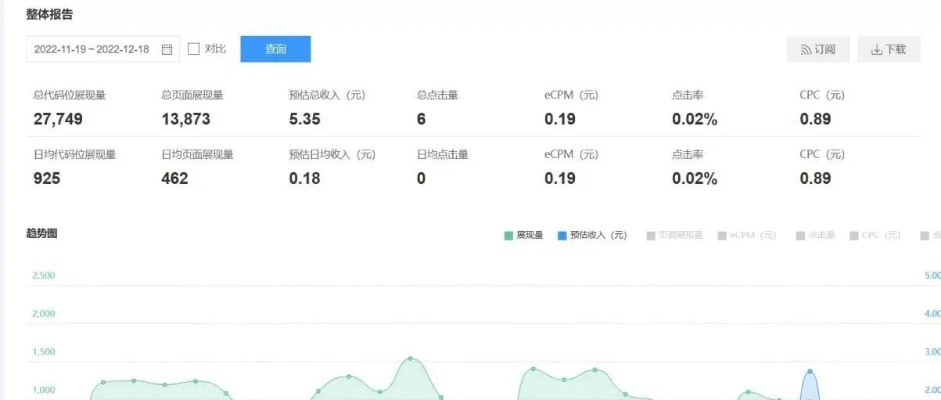
Task: Open the calendar icon in date range field
Action: tap(167, 49)
